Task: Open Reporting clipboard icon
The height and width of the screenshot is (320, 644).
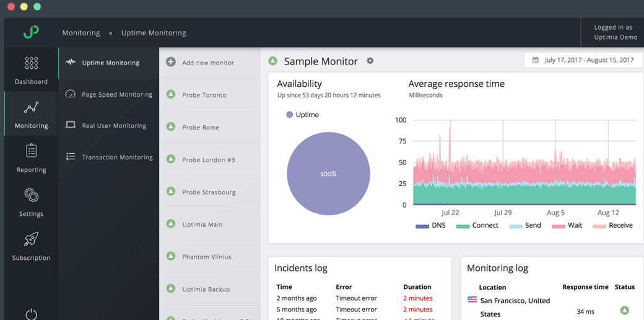Action: pyautogui.click(x=31, y=151)
